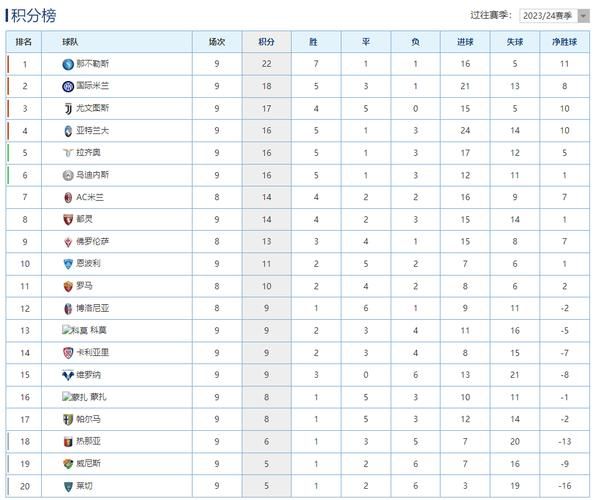This screenshot has width=595, height=500.
Task: Click the Torino crest icon
Action: 68,220
